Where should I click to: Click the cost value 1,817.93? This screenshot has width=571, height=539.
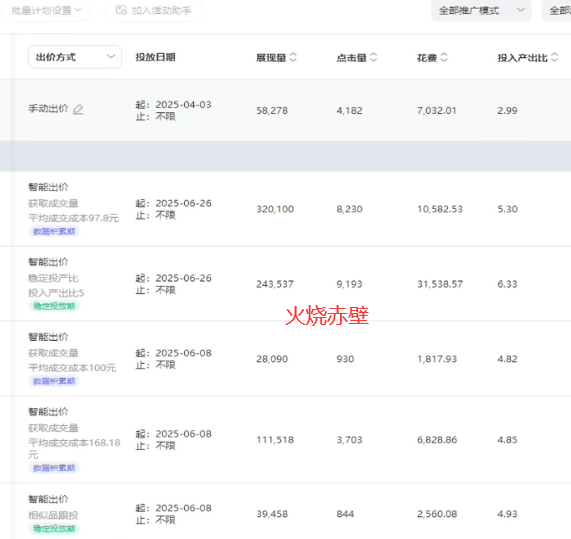437,359
